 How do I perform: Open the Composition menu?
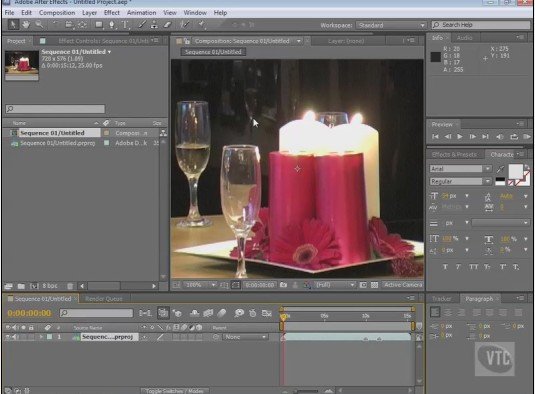coord(57,13)
